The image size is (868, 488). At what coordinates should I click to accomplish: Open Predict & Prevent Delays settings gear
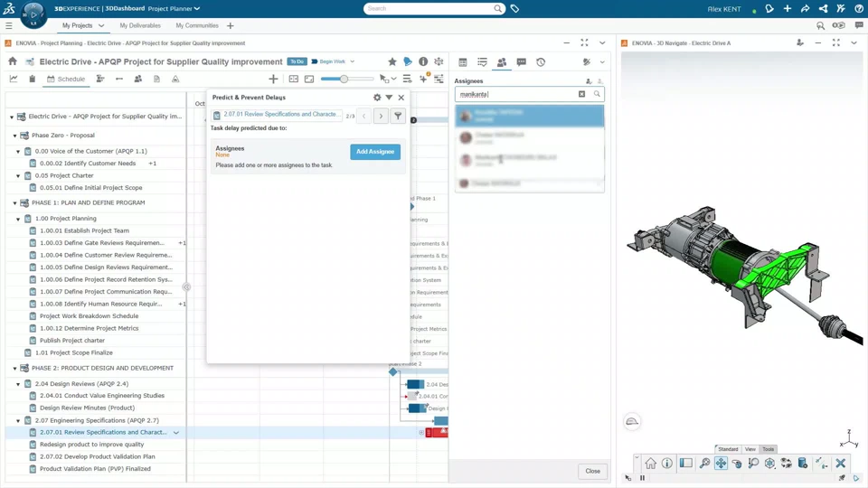[x=377, y=98]
